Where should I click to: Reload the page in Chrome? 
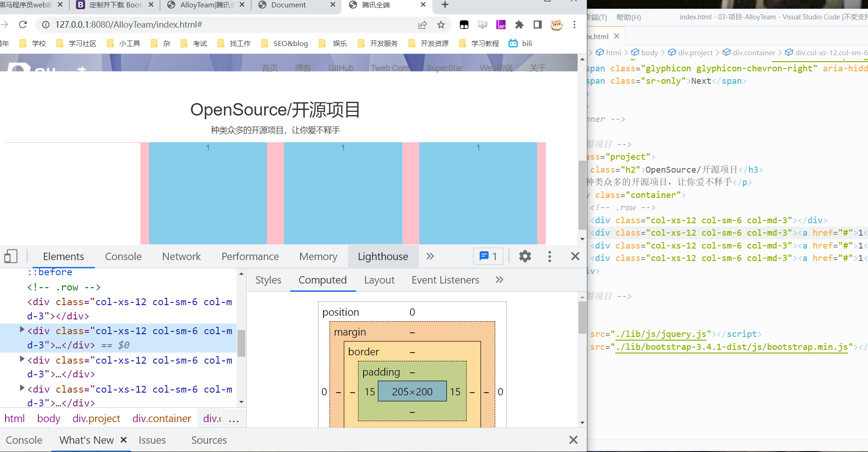(x=23, y=24)
